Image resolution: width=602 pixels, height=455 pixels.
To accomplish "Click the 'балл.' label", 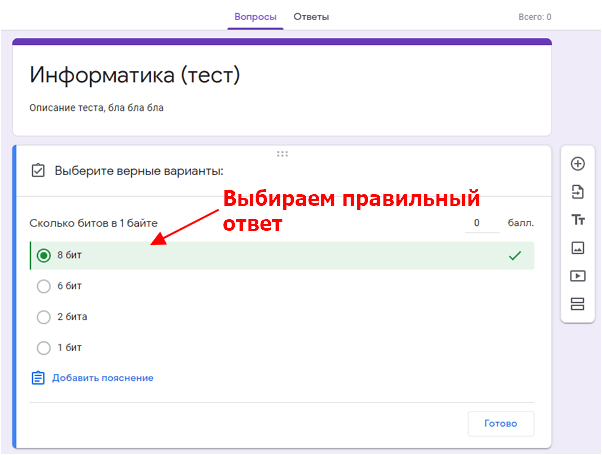I will [521, 223].
